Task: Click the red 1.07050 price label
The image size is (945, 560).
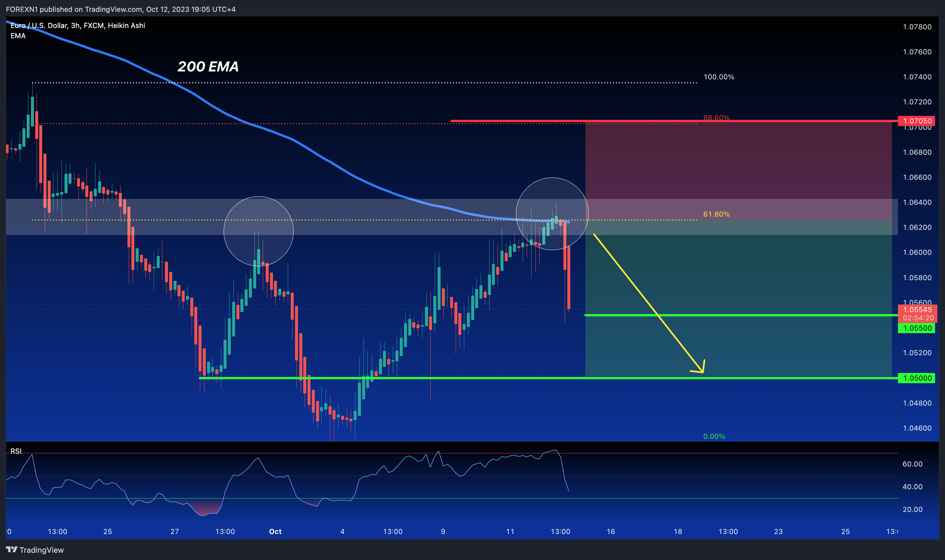Action: (x=916, y=121)
